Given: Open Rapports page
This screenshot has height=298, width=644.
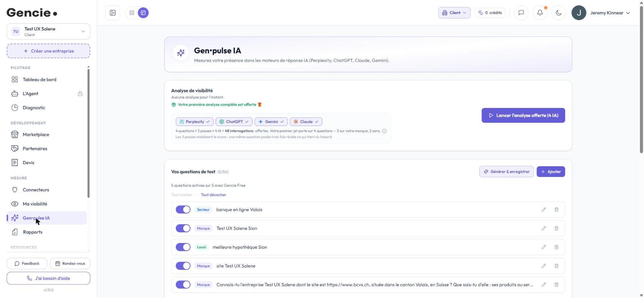Looking at the screenshot, I should click(47, 232).
